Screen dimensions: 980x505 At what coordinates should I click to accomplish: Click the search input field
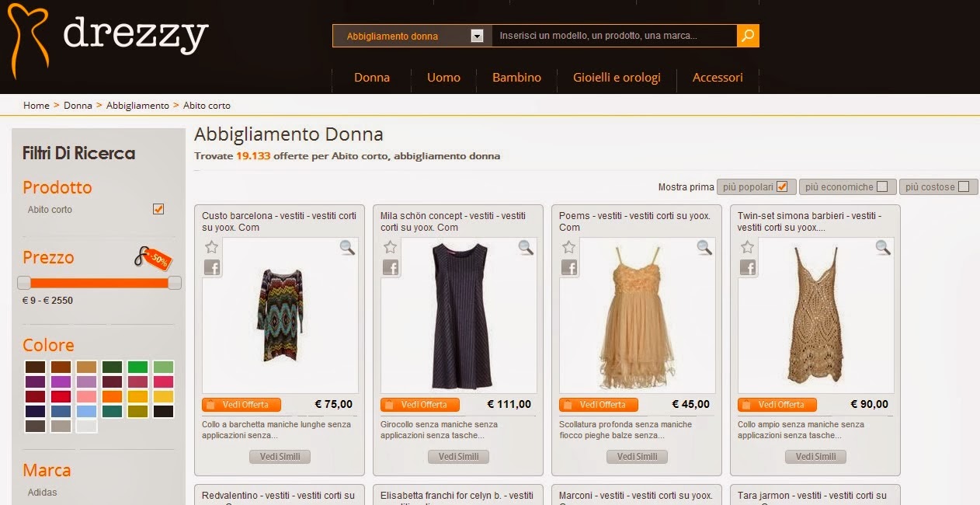[613, 36]
